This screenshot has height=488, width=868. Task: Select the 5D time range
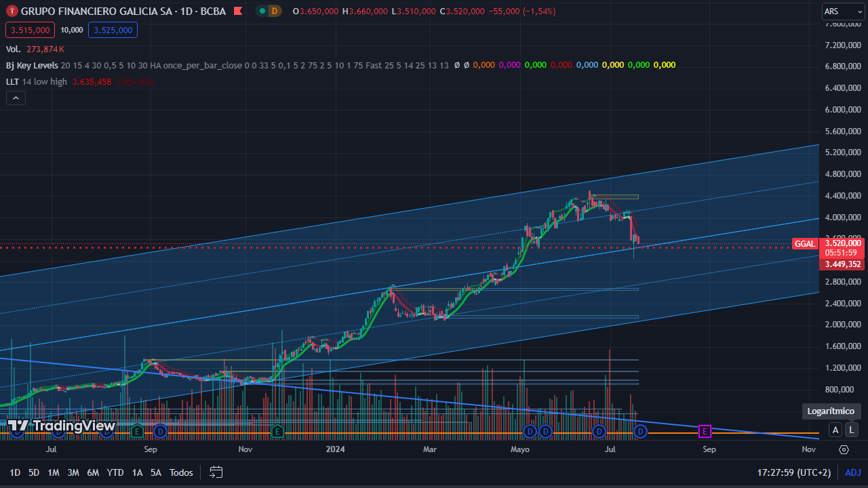[34, 472]
